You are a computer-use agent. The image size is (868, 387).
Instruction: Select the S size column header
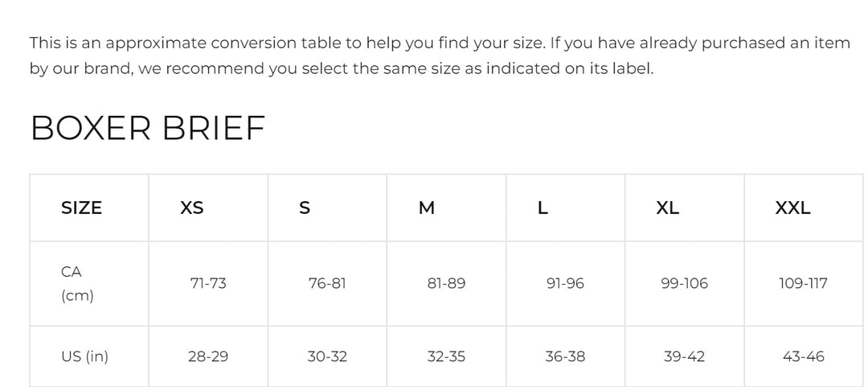[305, 208]
